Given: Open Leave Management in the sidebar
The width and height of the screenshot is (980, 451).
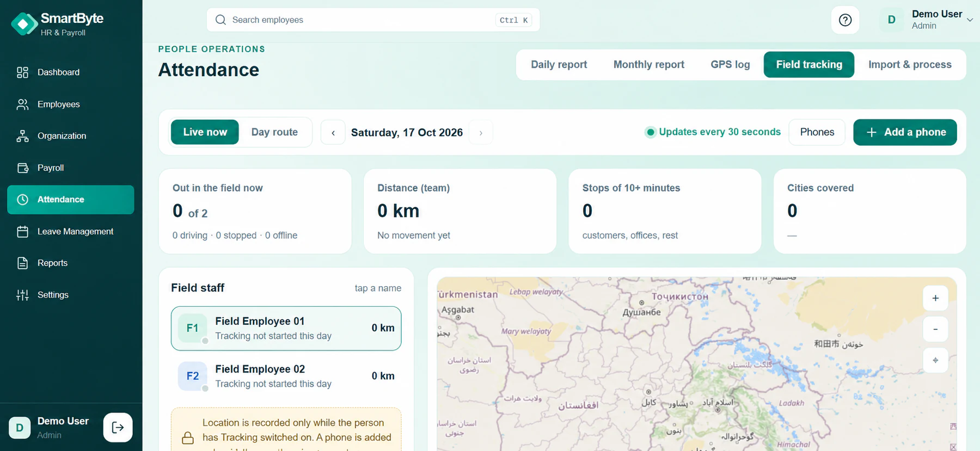Looking at the screenshot, I should point(71,232).
